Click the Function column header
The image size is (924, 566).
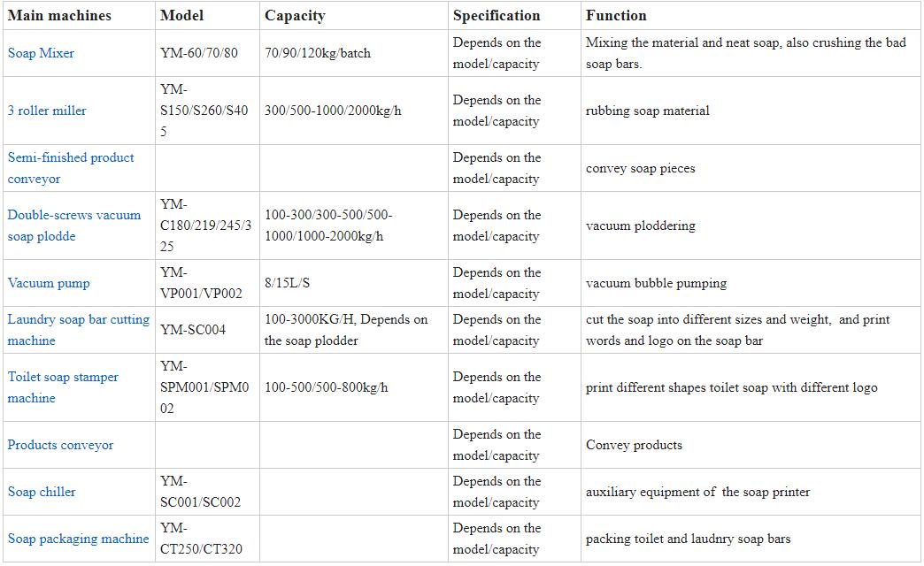[x=616, y=15]
